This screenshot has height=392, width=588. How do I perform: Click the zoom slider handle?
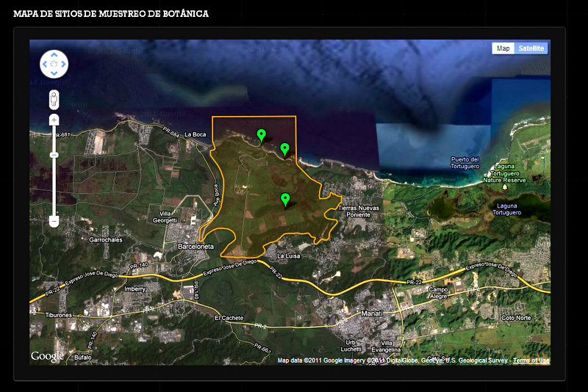(x=54, y=156)
